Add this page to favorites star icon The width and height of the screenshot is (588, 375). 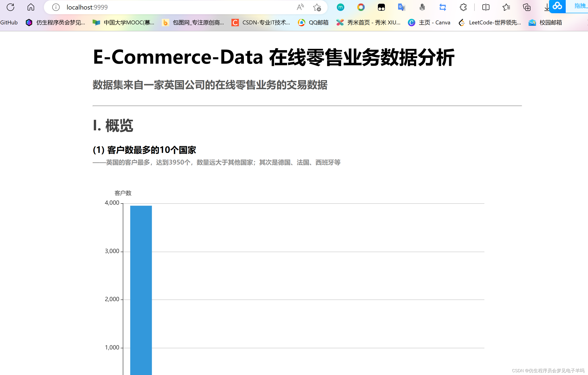[x=317, y=7]
